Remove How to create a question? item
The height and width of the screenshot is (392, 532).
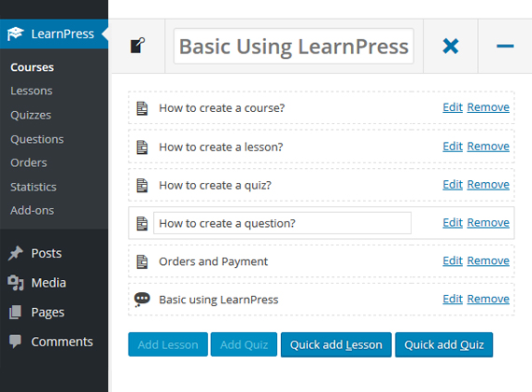coord(488,223)
